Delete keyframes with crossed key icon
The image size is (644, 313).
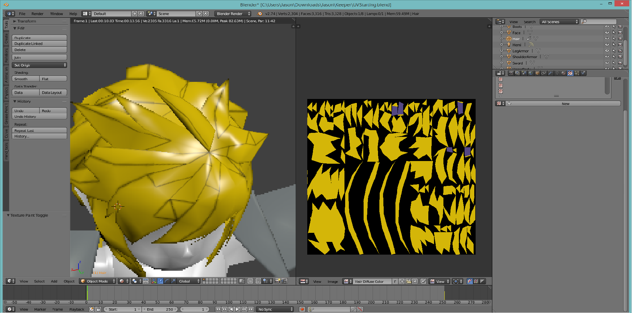pos(360,309)
